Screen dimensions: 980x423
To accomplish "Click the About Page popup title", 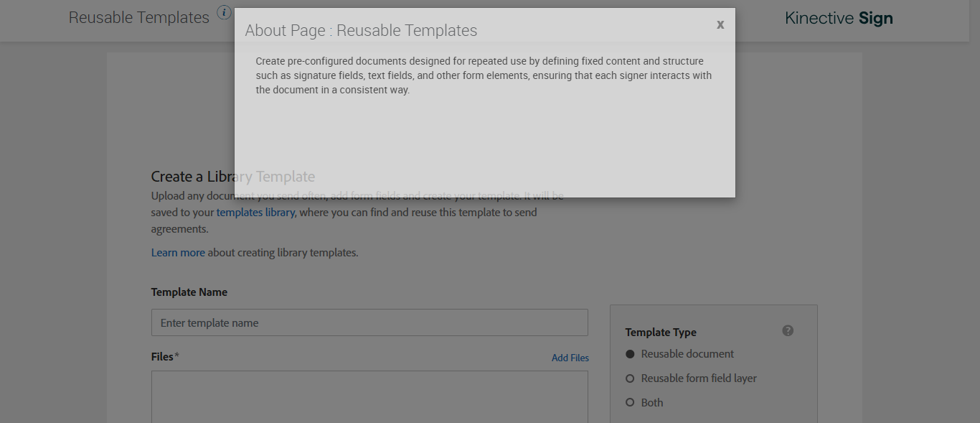I will (x=361, y=31).
